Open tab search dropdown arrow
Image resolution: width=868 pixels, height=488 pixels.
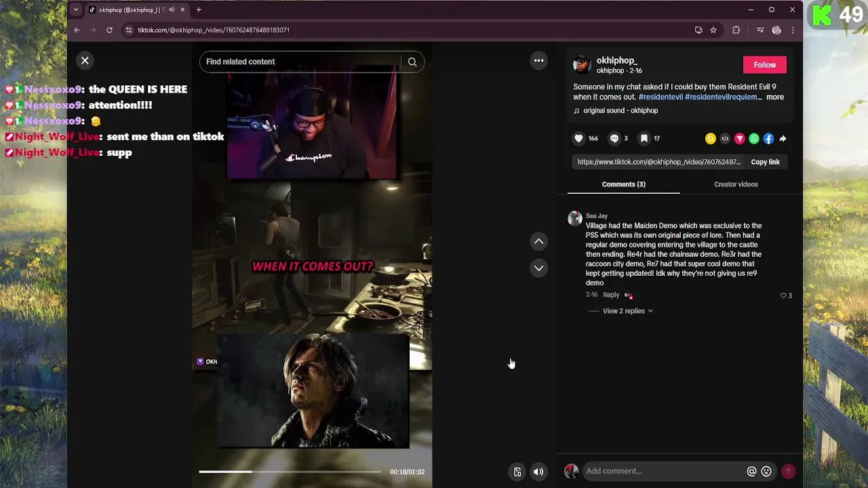pyautogui.click(x=75, y=9)
